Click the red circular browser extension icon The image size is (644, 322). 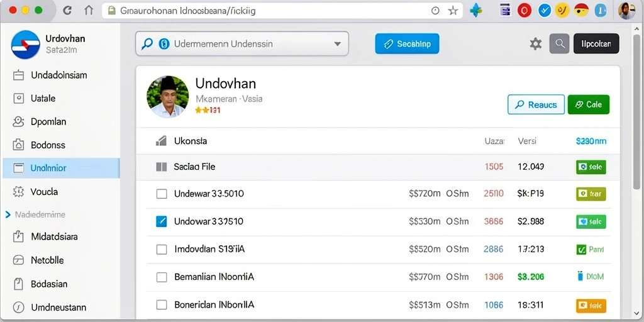[525, 11]
